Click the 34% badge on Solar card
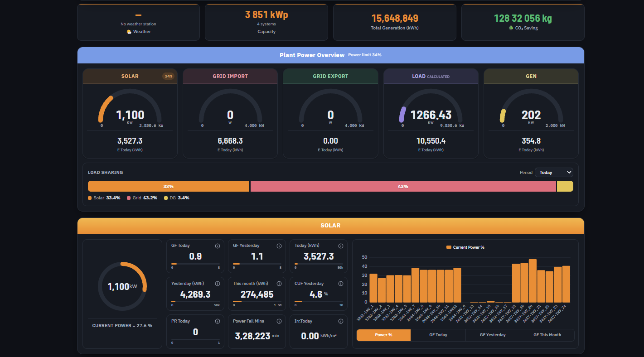The width and height of the screenshot is (644, 357). (x=169, y=76)
